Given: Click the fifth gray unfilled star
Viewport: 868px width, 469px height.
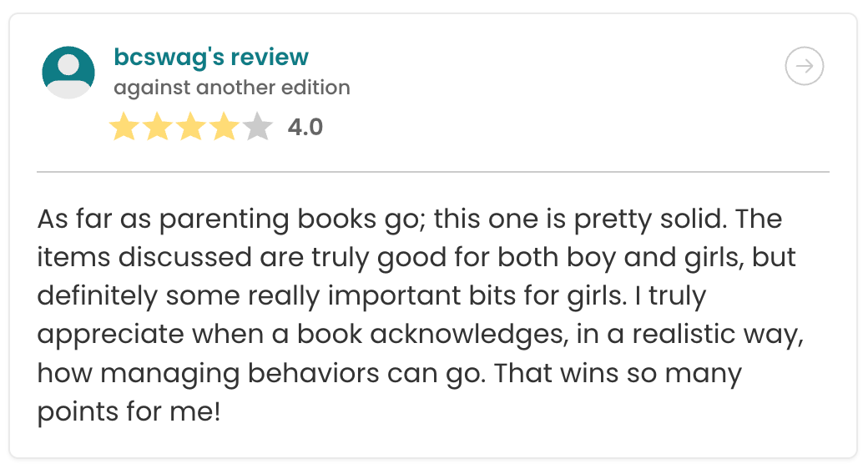Looking at the screenshot, I should [x=258, y=128].
